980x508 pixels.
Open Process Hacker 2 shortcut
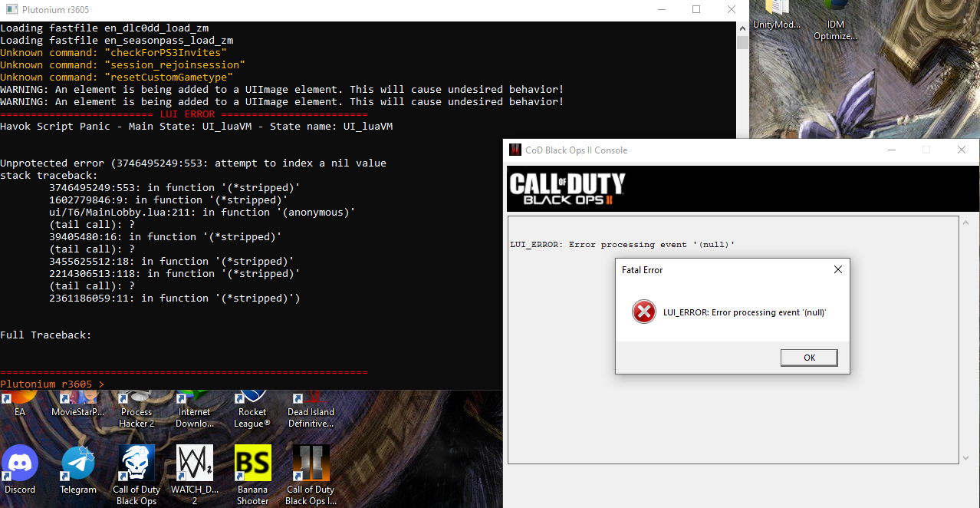click(x=136, y=409)
